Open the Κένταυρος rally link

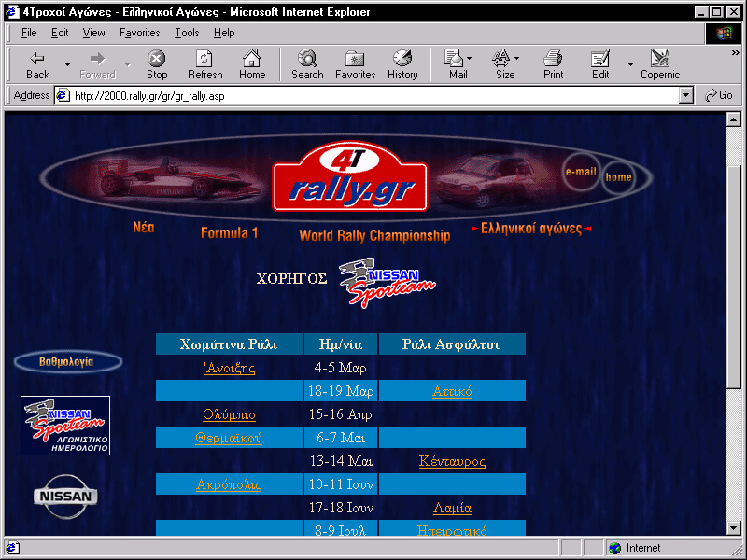452,461
